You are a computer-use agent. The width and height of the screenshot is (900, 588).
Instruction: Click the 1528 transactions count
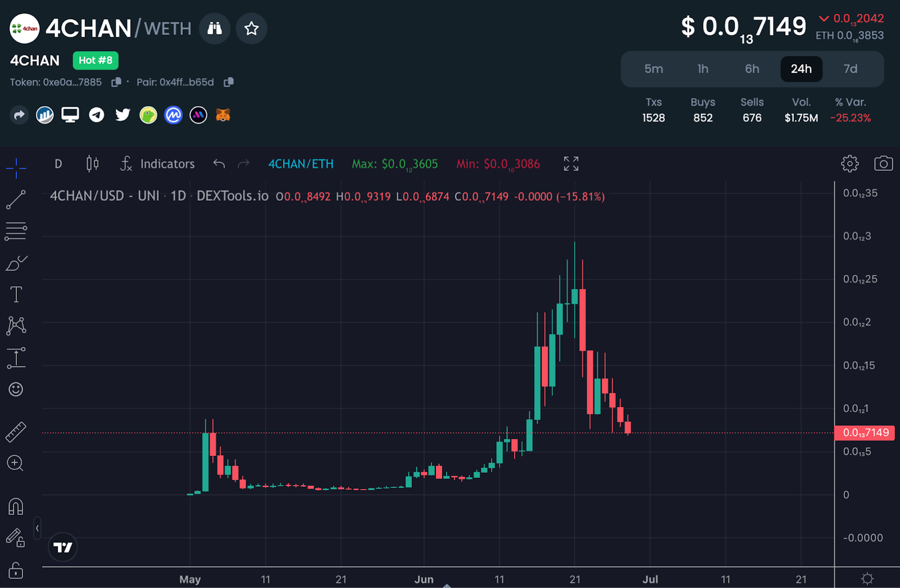point(654,118)
